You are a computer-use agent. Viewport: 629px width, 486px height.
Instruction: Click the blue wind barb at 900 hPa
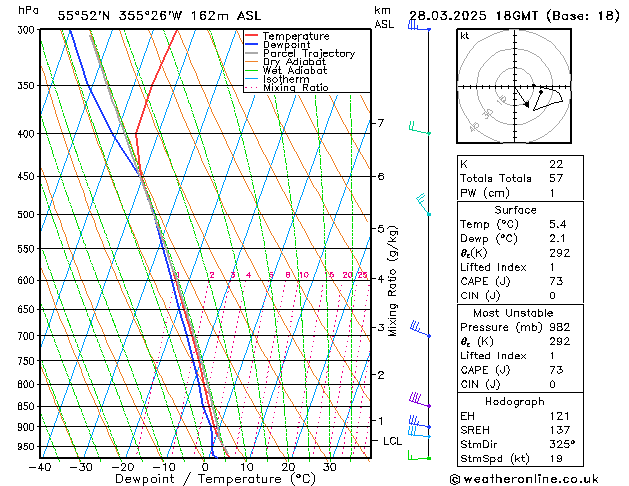click(420, 422)
